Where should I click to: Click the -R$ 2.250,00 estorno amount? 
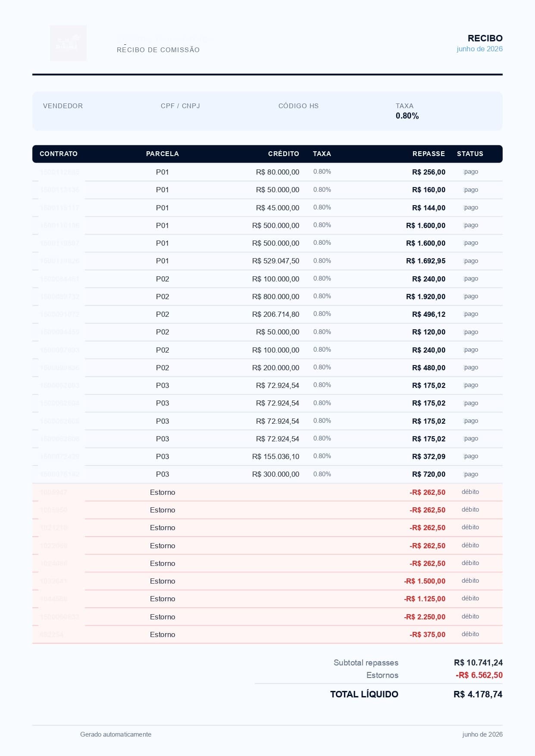tap(425, 617)
